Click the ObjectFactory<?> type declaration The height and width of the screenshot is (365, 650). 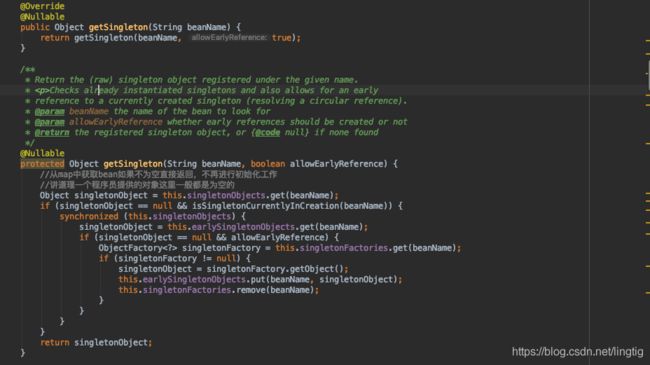click(138, 248)
